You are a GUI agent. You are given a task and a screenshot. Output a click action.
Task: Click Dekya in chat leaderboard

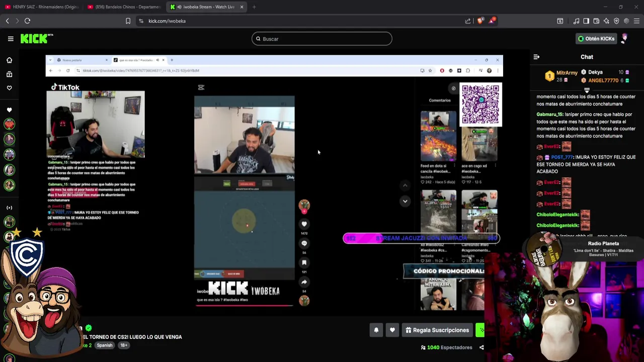click(595, 72)
